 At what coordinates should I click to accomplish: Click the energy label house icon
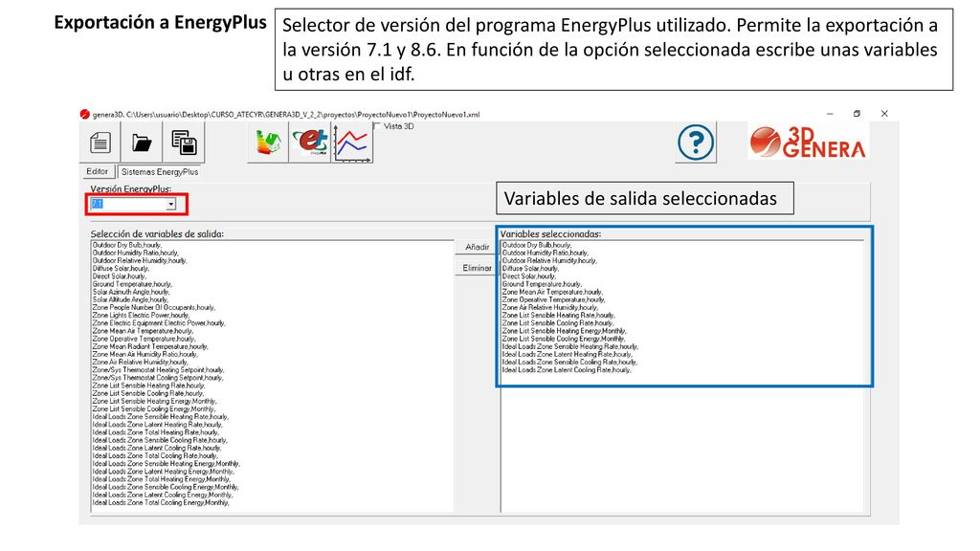pyautogui.click(x=268, y=143)
